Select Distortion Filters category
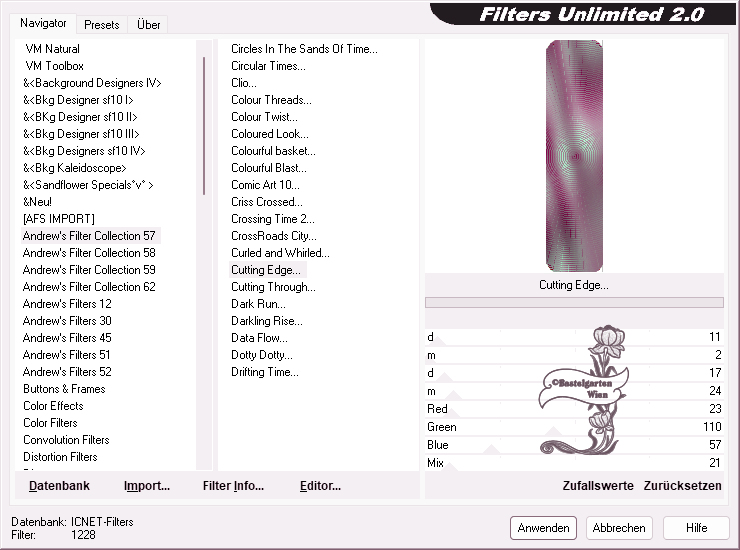740x550 pixels. point(60,457)
